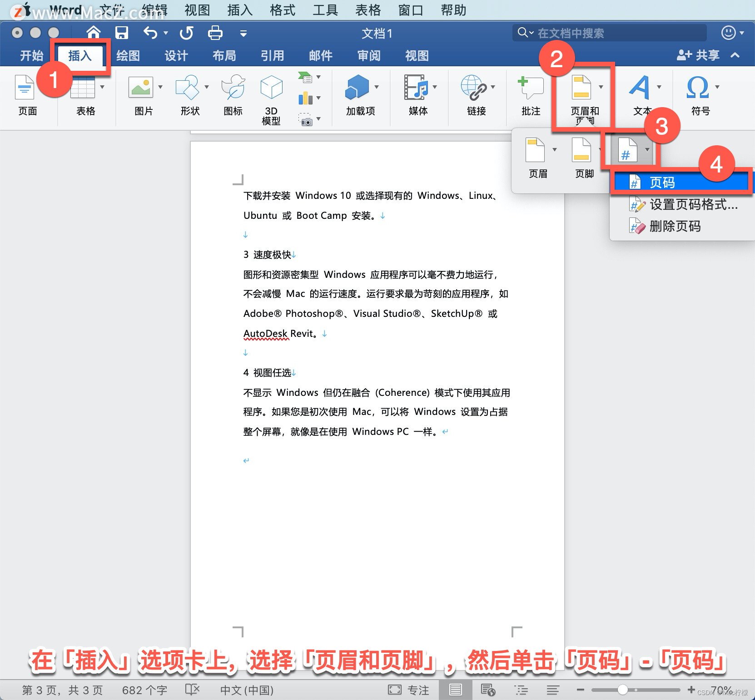The width and height of the screenshot is (755, 700).
Task: Click the 页面 pages icon
Action: click(x=25, y=87)
